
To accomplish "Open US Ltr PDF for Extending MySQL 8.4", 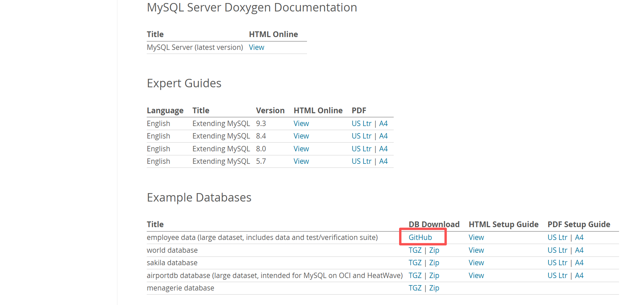I will 361,136.
